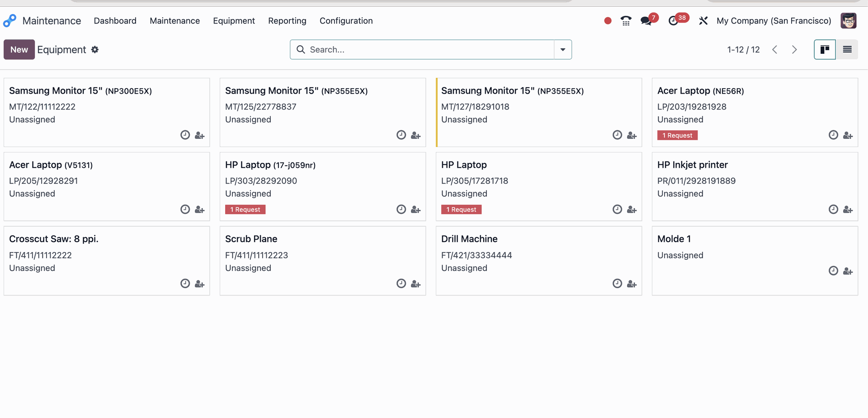Open the Samsung Monitor (NP300E5X) card
Viewport: 868px width, 418px height.
[107, 112]
